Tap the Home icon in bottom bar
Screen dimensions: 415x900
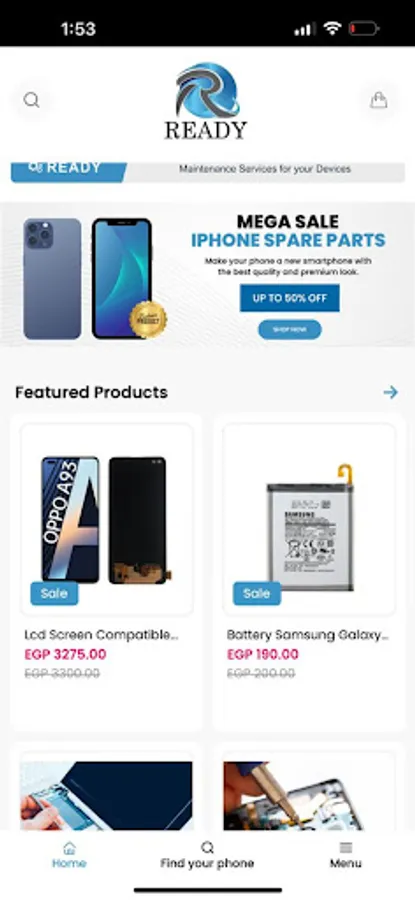pyautogui.click(x=69, y=848)
